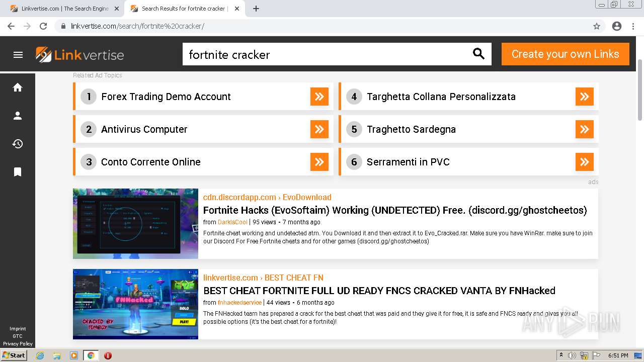Screen dimensions: 644x362
Task: Close the Linkvertise.com Search Engine tab
Action: tap(117, 9)
